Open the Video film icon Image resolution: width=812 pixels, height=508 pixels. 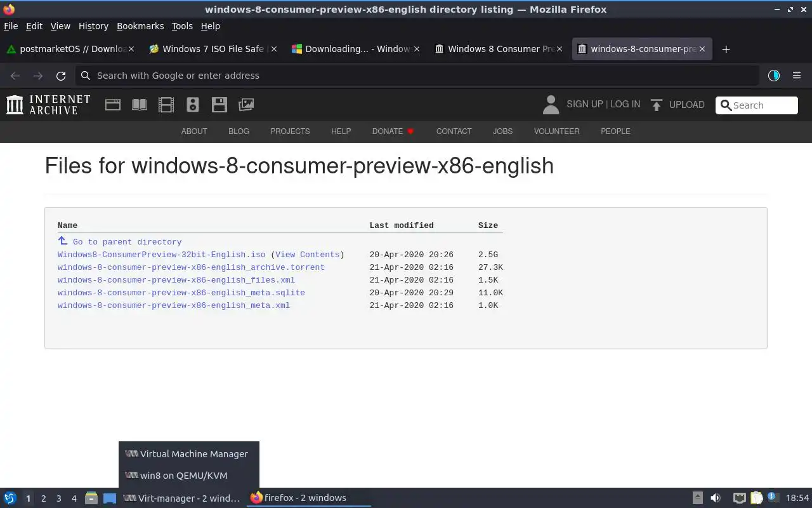click(166, 105)
